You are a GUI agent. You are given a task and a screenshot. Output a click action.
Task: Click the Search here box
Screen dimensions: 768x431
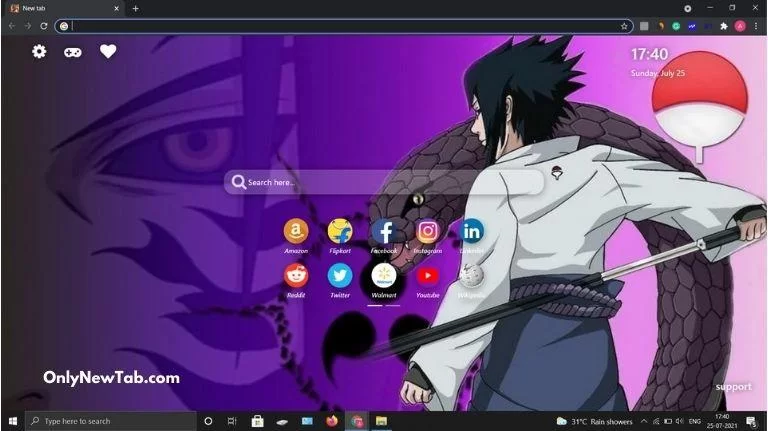[384, 182]
